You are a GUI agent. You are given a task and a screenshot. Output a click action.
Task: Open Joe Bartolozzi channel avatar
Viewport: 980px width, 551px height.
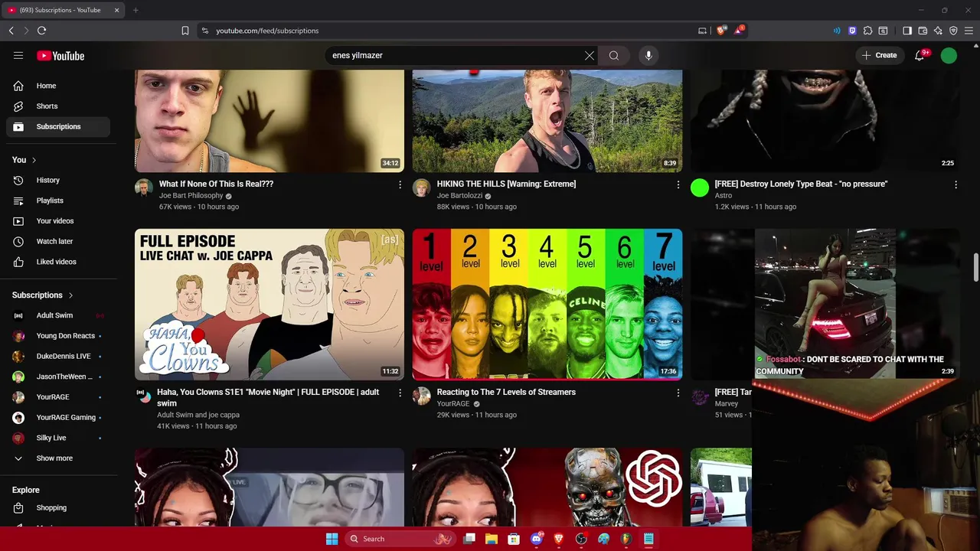(x=422, y=187)
